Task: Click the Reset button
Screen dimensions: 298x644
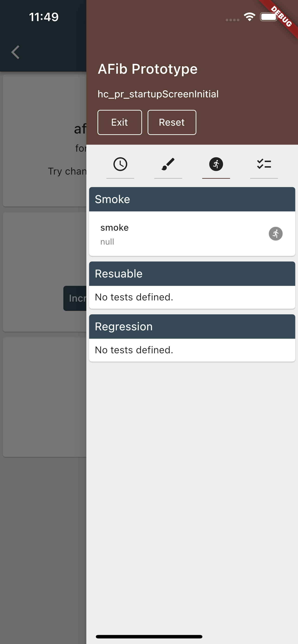Action: point(172,122)
